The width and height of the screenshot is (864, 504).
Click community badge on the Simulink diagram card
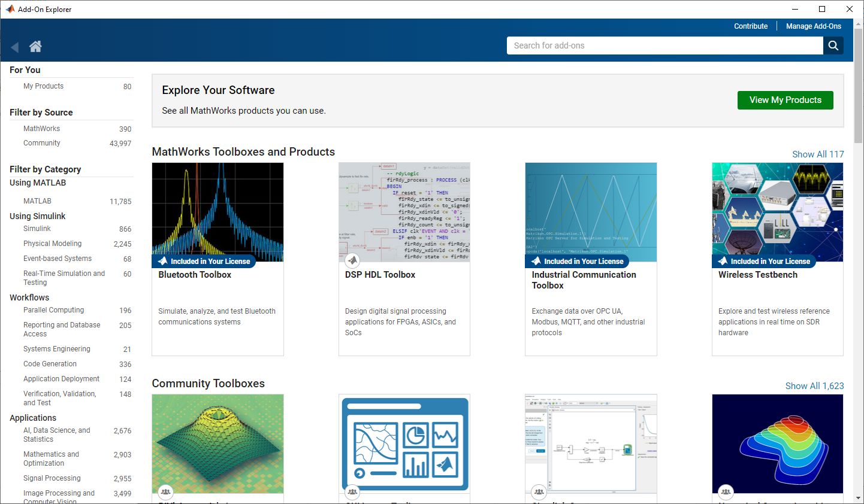[x=539, y=492]
